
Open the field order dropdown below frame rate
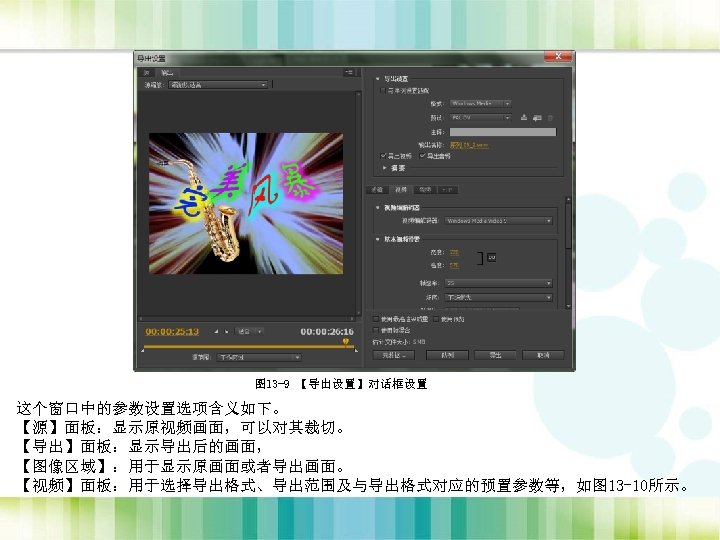click(x=499, y=298)
